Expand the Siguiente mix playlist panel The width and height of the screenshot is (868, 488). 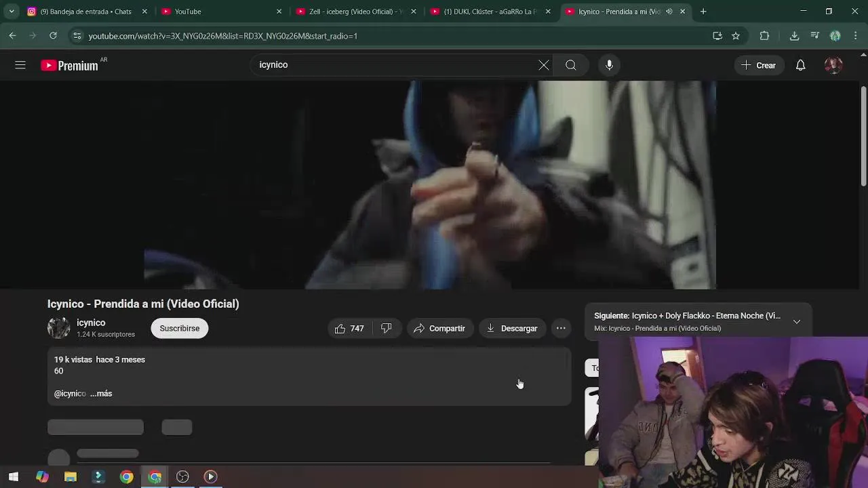797,322
